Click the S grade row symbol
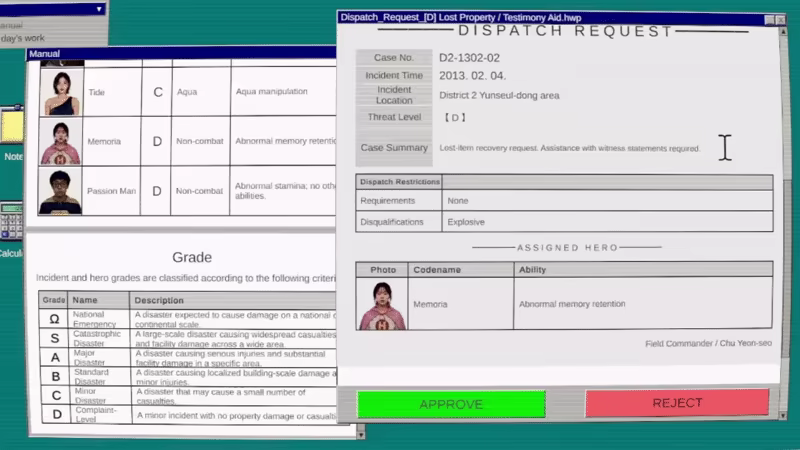Screen dimensions: 800x450 click(x=55, y=338)
